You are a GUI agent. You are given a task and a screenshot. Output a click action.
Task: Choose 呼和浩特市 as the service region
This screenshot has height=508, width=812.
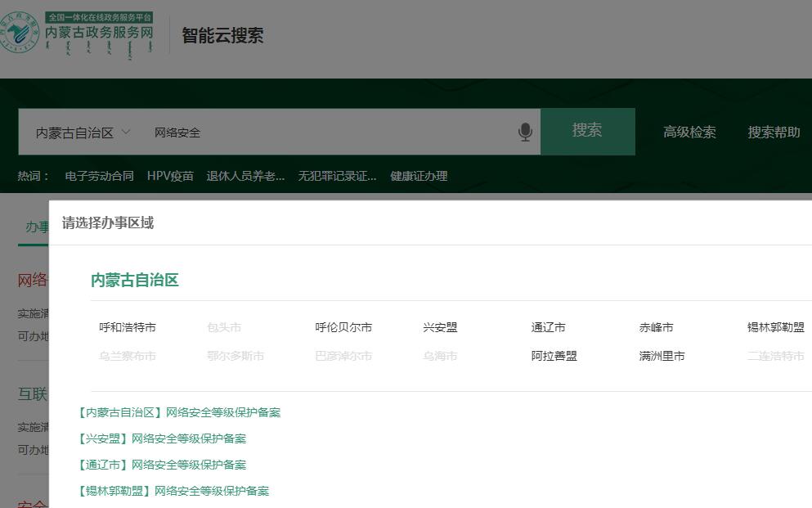coord(128,327)
